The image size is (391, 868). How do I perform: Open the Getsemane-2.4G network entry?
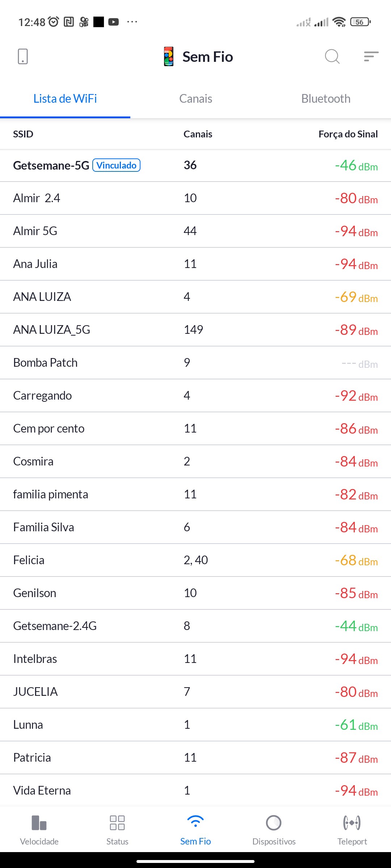click(195, 626)
